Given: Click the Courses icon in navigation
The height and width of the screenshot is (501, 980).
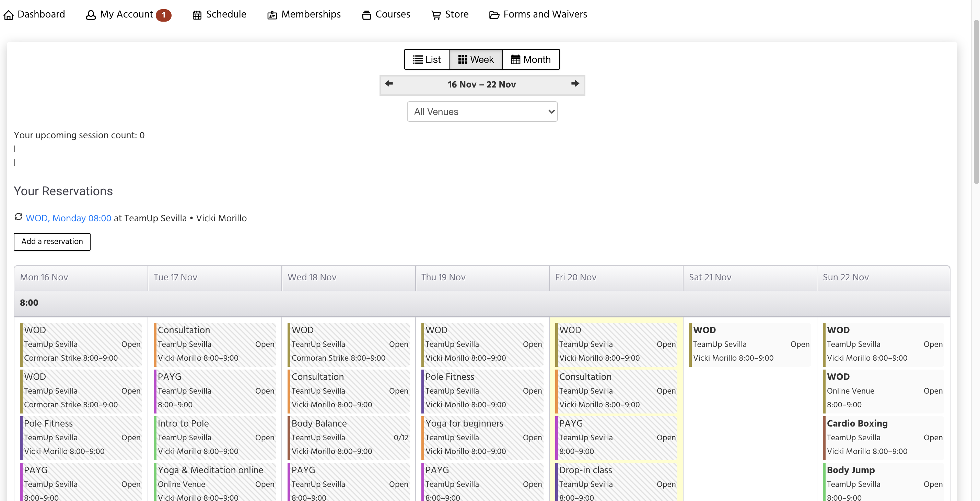Looking at the screenshot, I should [366, 15].
